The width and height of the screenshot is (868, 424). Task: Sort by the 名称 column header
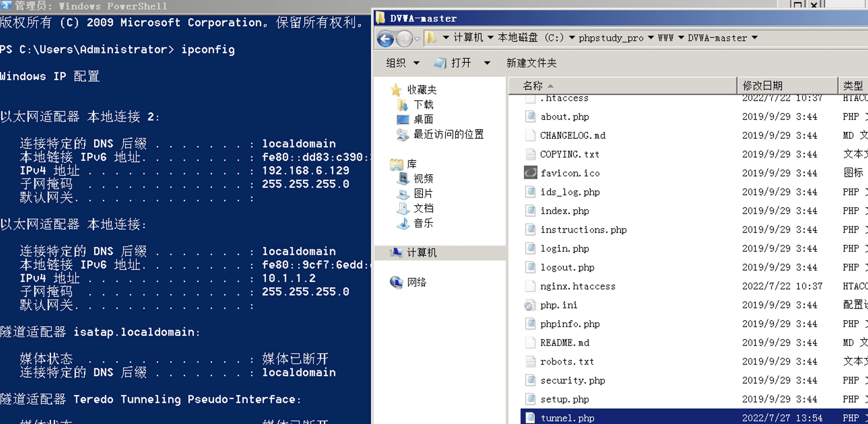click(x=622, y=85)
